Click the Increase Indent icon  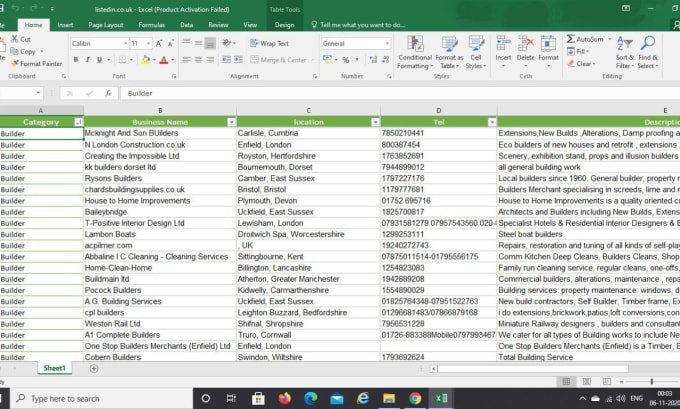[x=238, y=60]
